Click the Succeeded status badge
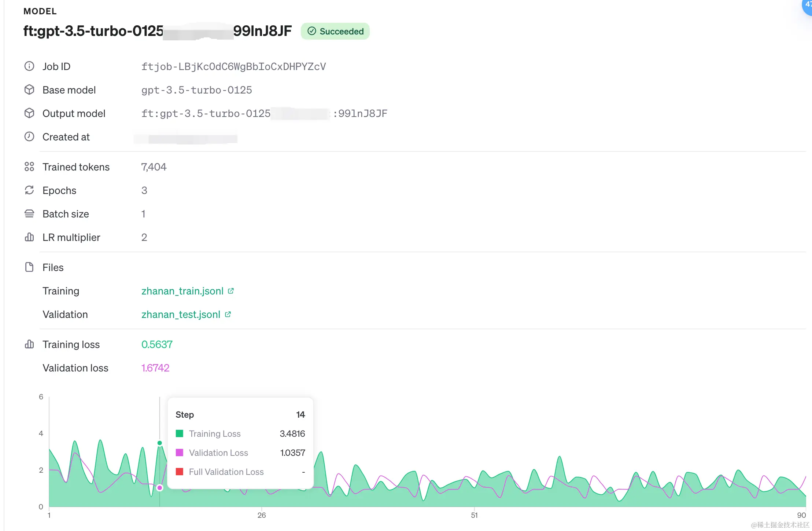 335,31
